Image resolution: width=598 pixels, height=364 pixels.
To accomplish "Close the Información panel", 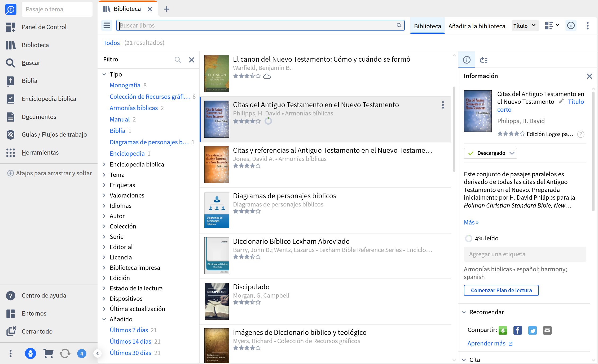I will click(589, 76).
